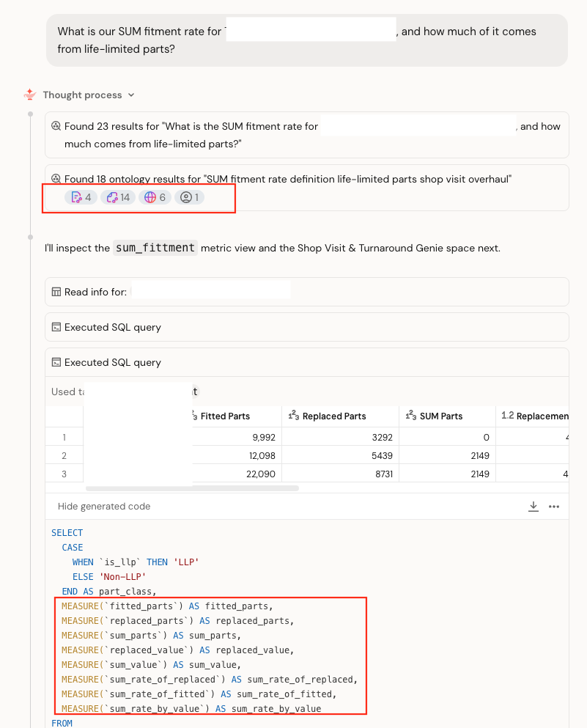Select the cell showing 5439
The image size is (587, 728).
pyautogui.click(x=340, y=455)
